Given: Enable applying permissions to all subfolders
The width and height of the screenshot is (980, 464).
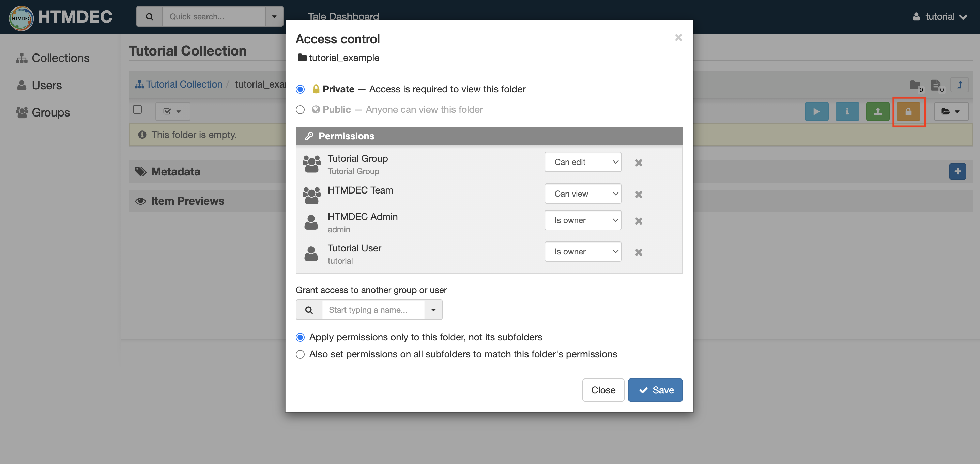Looking at the screenshot, I should (x=300, y=354).
